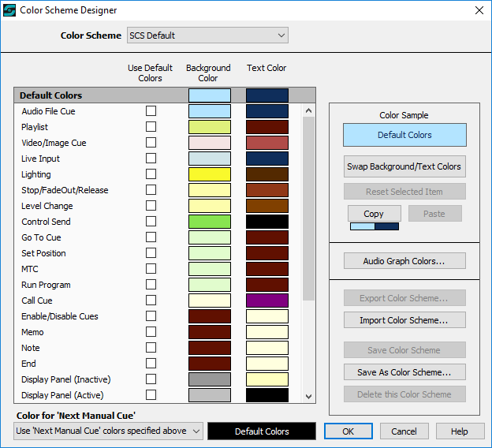Toggle Use Default Colors for Level Change
The height and width of the screenshot is (448, 492).
click(151, 206)
